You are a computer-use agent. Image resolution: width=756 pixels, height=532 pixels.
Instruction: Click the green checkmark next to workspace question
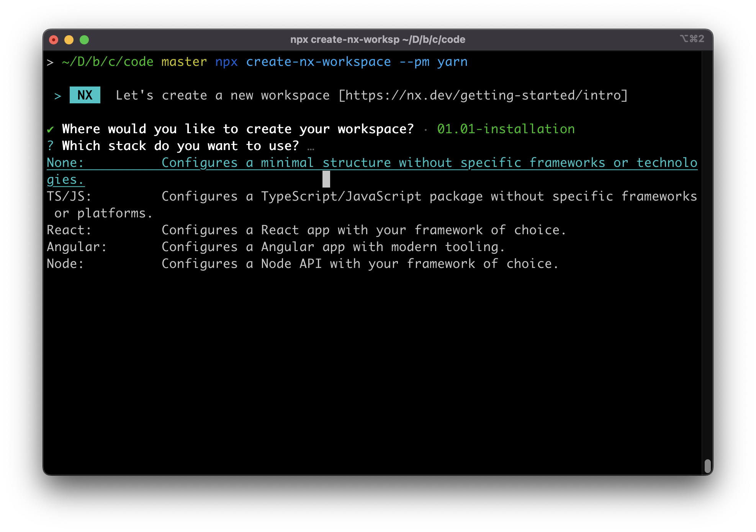[x=50, y=129]
